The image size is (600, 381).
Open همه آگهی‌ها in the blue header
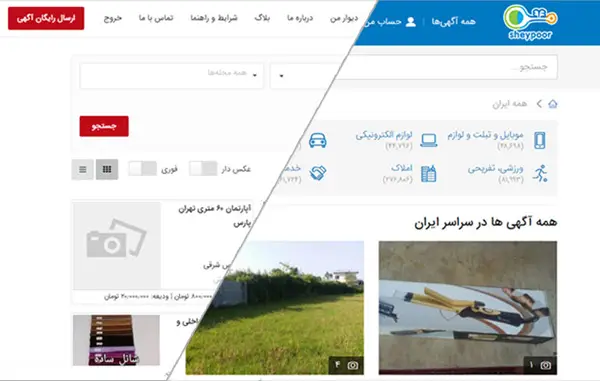pyautogui.click(x=453, y=21)
